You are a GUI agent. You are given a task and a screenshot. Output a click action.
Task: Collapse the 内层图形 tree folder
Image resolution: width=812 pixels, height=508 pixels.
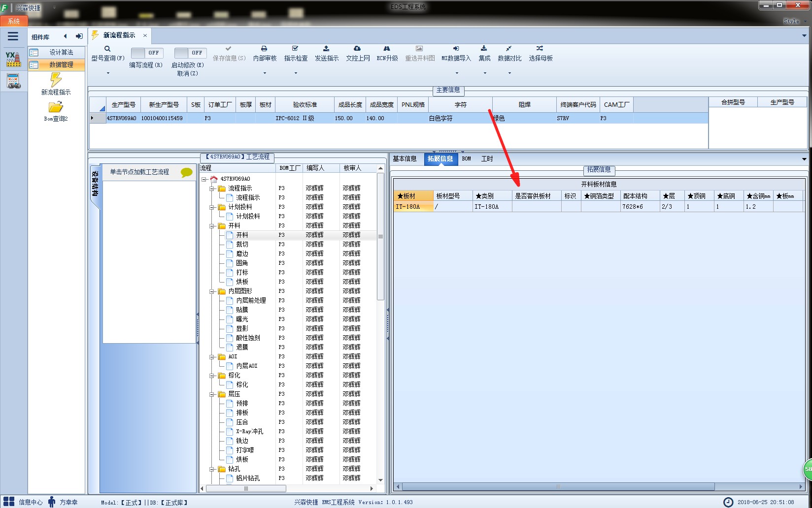pos(212,291)
